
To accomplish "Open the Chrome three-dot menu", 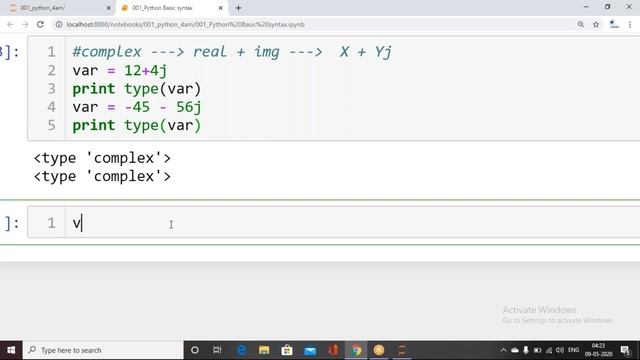I will pos(630,24).
